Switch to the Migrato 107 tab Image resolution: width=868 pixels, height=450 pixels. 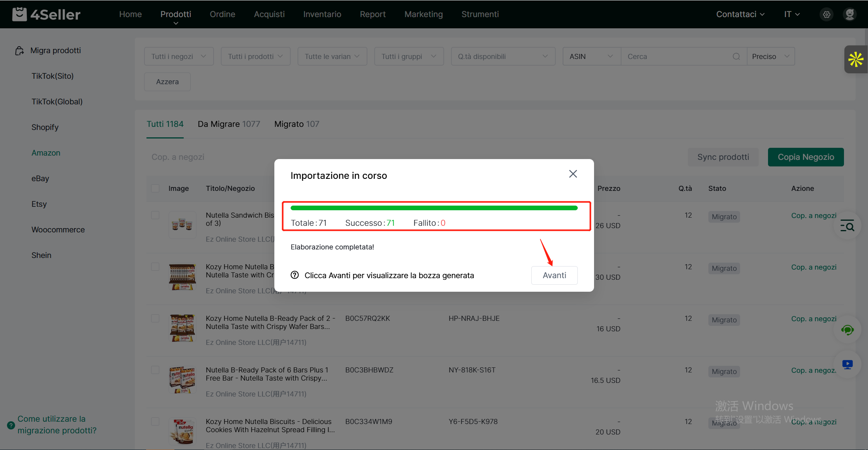pos(297,124)
